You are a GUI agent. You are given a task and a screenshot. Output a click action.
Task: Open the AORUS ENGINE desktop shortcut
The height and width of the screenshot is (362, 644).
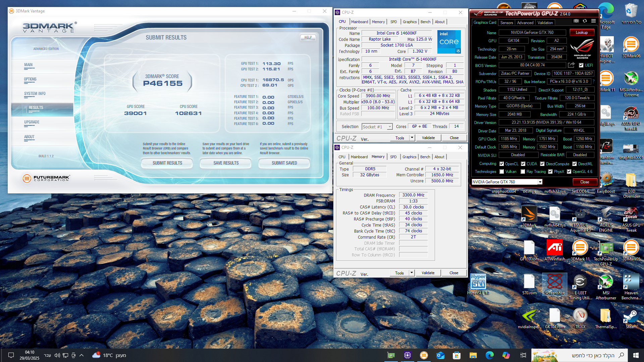pyautogui.click(x=606, y=219)
